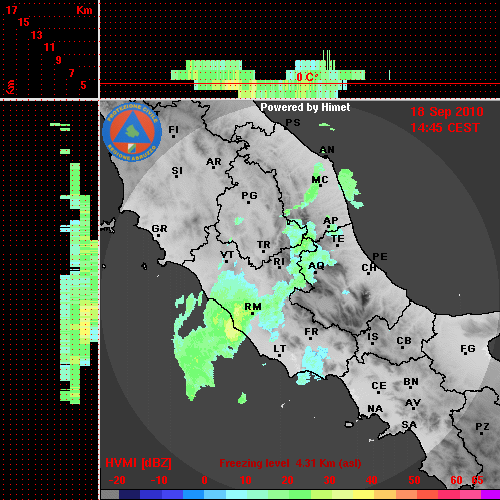Click the '20' dBZ scale value
The width and height of the screenshot is (500, 500).
pos(287,480)
